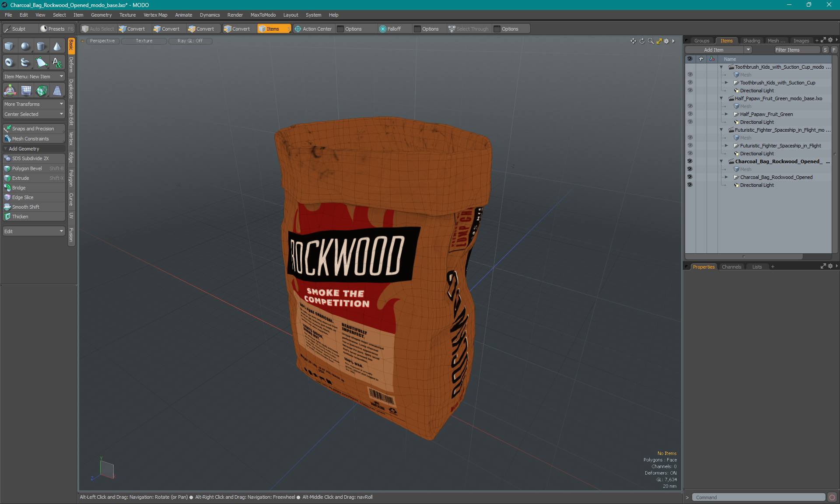The image size is (840, 504).
Task: Click the grid plane item icon
Action: coord(26,91)
